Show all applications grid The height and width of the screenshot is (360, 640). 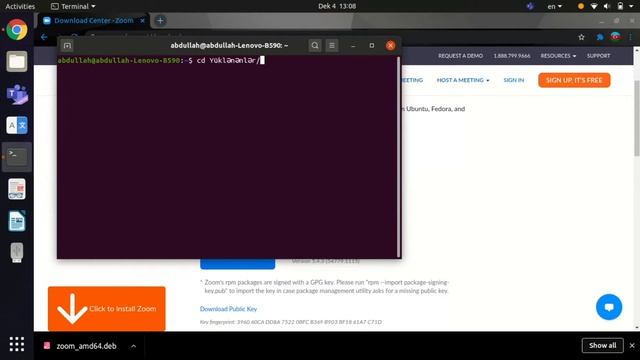[x=17, y=344]
